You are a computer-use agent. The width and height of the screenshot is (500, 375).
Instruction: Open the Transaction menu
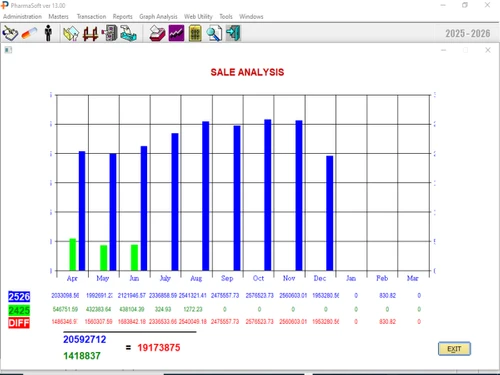[x=91, y=16]
